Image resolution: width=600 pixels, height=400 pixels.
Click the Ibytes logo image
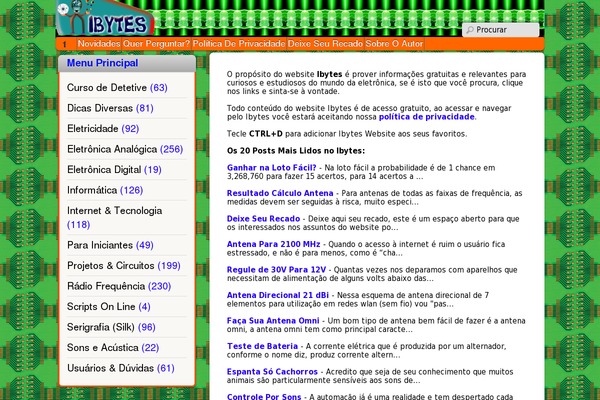click(105, 18)
